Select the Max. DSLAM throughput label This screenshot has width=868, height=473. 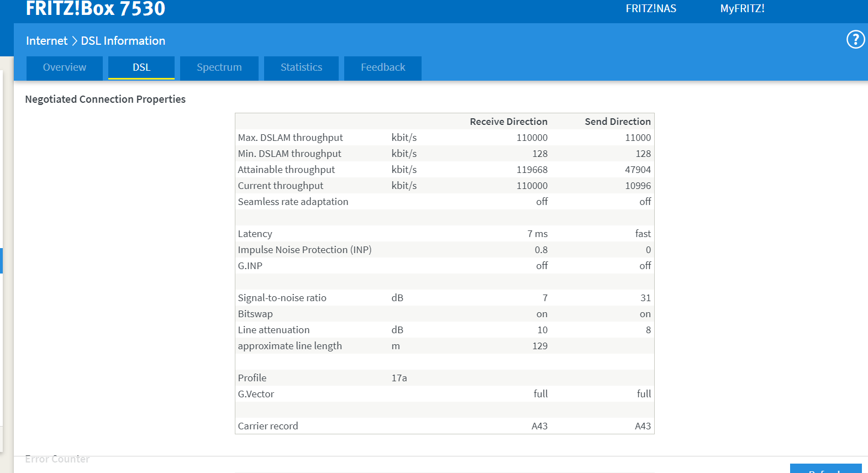[290, 138]
